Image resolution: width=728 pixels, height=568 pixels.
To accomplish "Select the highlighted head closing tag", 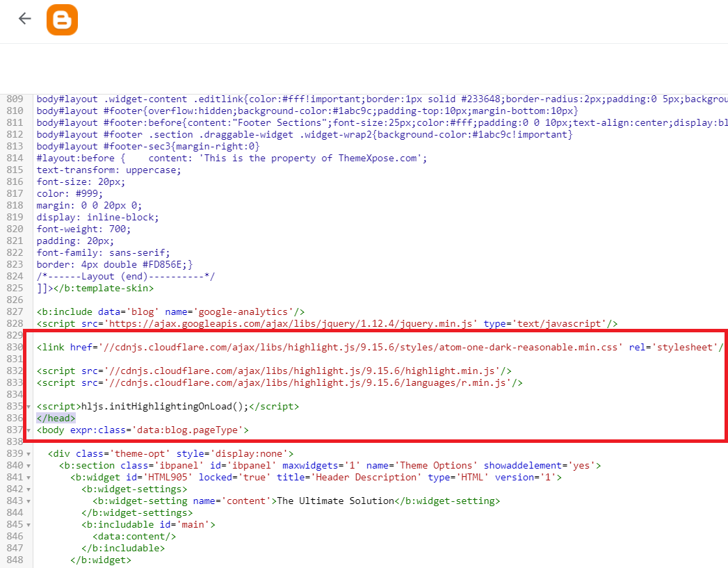I will [55, 418].
